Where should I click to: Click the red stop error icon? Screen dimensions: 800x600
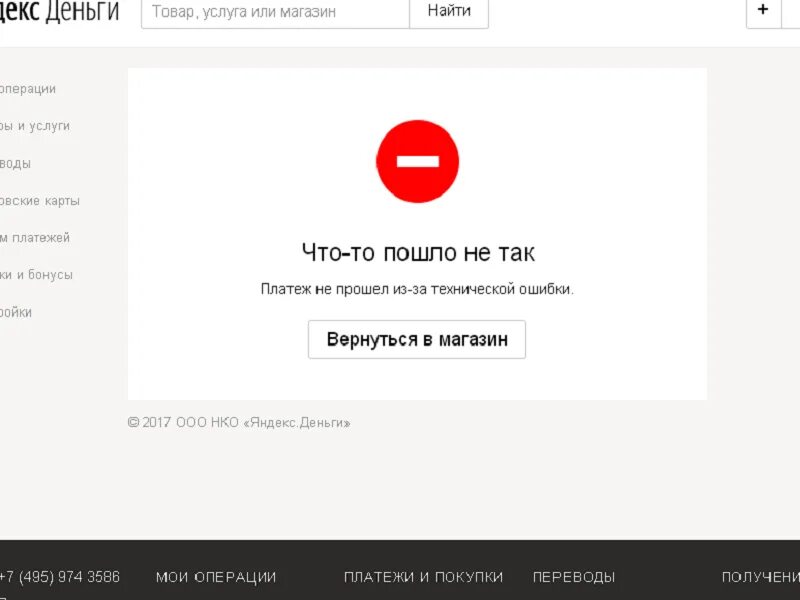[x=417, y=161]
